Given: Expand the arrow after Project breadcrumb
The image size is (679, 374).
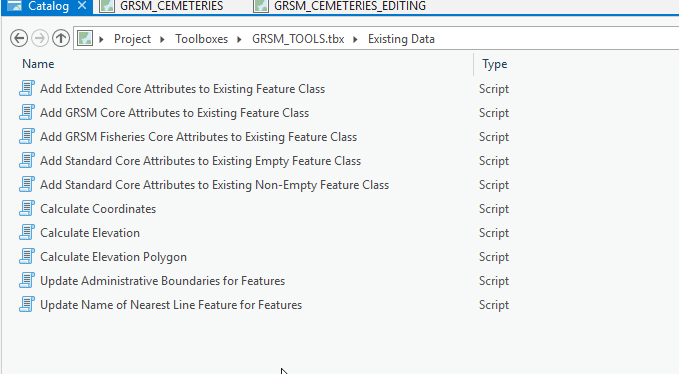Looking at the screenshot, I should click(x=162, y=39).
